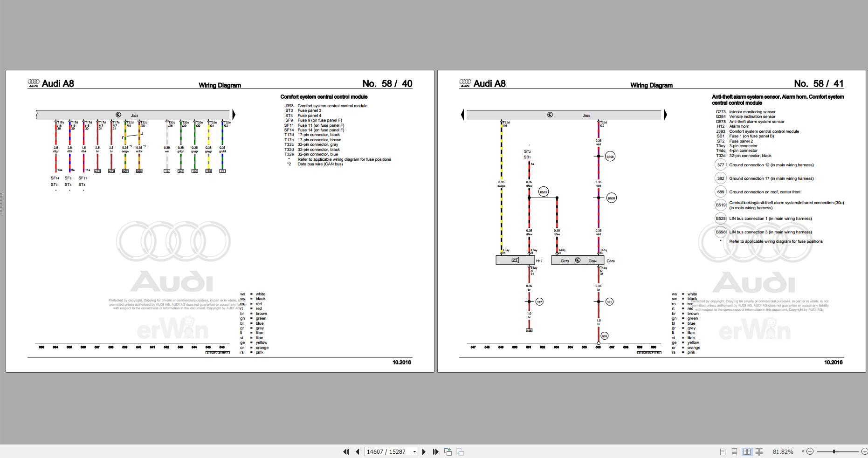Click the 'Ground connection 12' legend entry
The height and width of the screenshot is (458, 868).
click(x=772, y=165)
